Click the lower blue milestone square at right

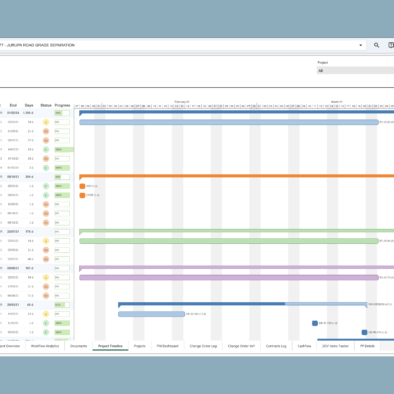click(x=365, y=332)
